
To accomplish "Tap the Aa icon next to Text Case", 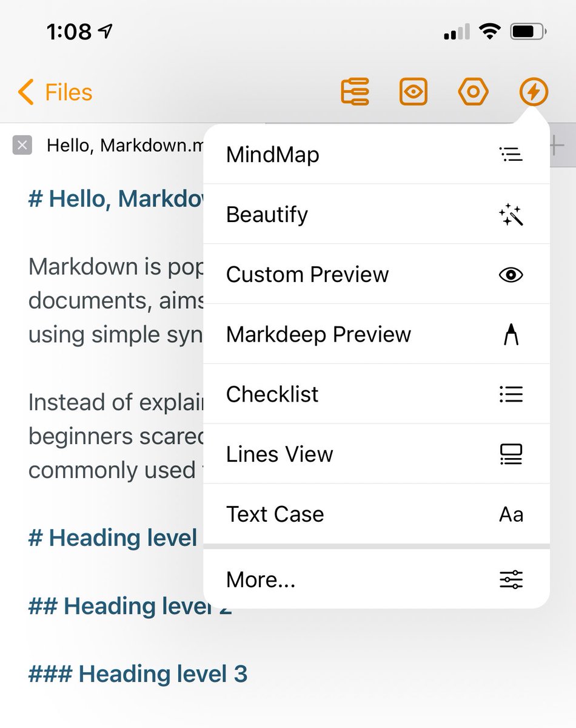I will 511,514.
